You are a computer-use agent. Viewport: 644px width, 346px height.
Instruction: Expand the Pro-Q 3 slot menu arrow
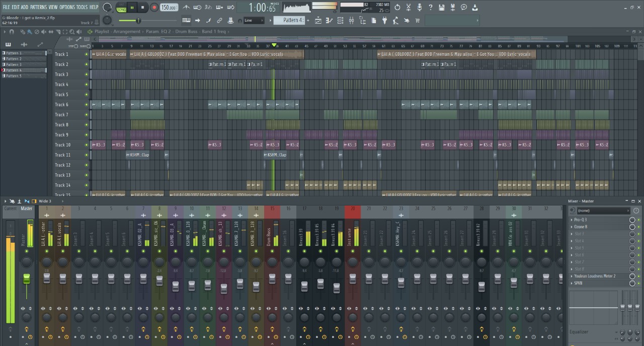(x=572, y=220)
